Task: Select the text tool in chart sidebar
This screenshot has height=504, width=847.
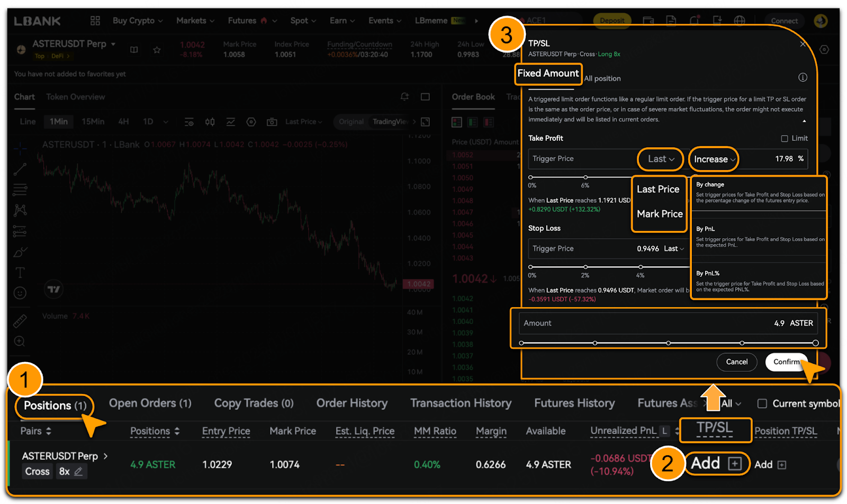Action: coord(20,273)
